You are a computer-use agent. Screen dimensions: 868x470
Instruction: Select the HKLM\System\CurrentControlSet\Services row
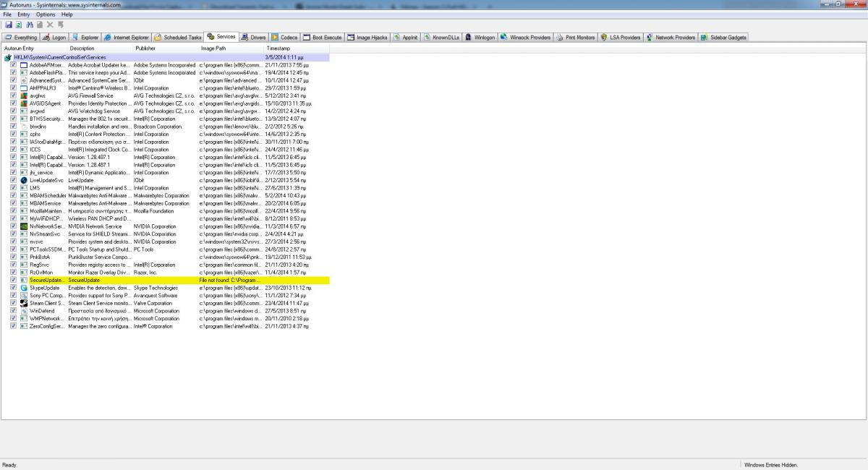point(166,57)
